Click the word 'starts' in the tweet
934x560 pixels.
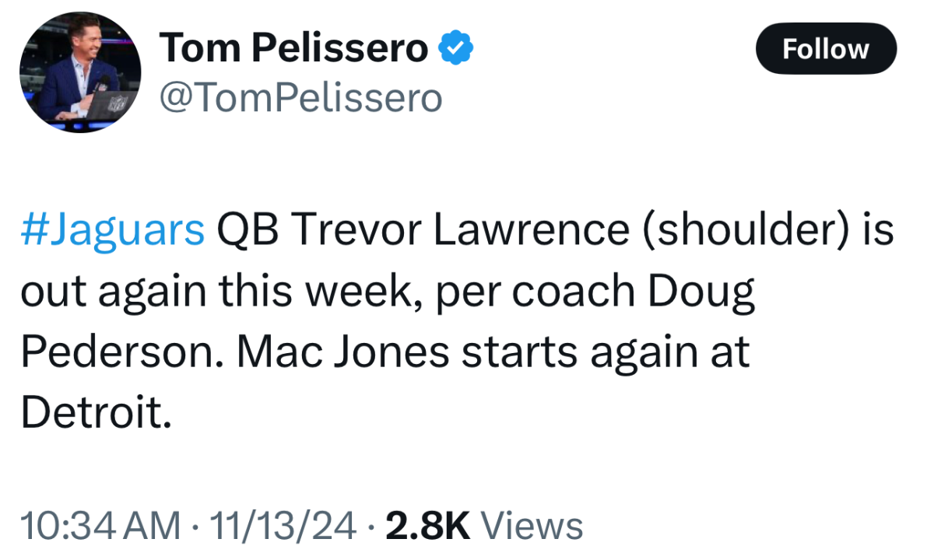point(519,352)
